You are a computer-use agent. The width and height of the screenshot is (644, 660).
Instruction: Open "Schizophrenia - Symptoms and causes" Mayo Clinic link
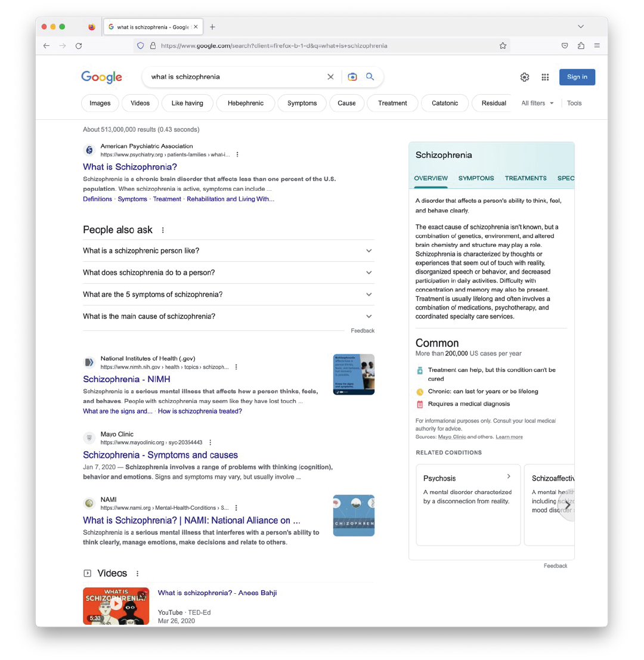click(160, 455)
